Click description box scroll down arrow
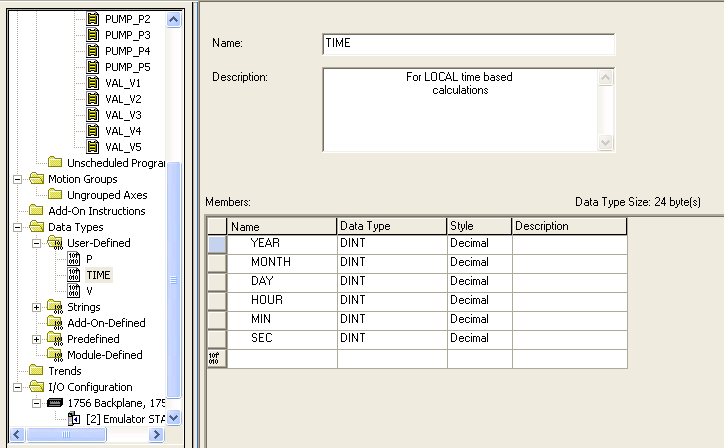Viewport: 724px width, 448px height. [605, 142]
